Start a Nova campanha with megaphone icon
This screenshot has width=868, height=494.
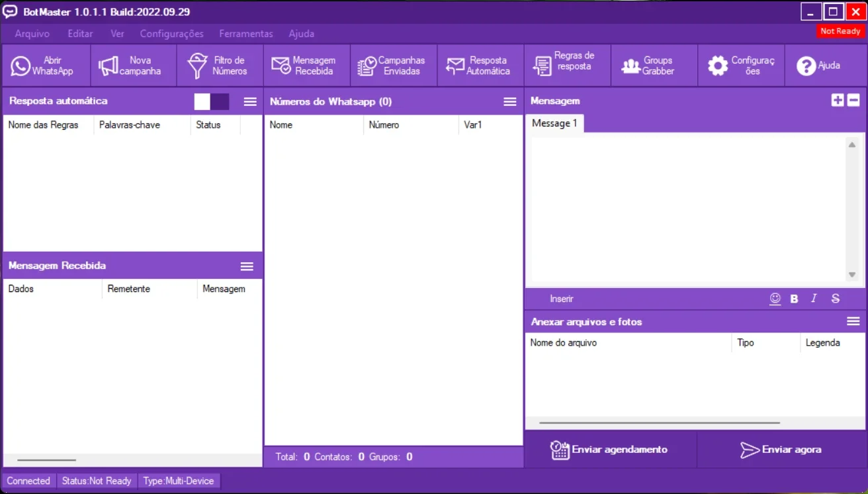pos(108,66)
